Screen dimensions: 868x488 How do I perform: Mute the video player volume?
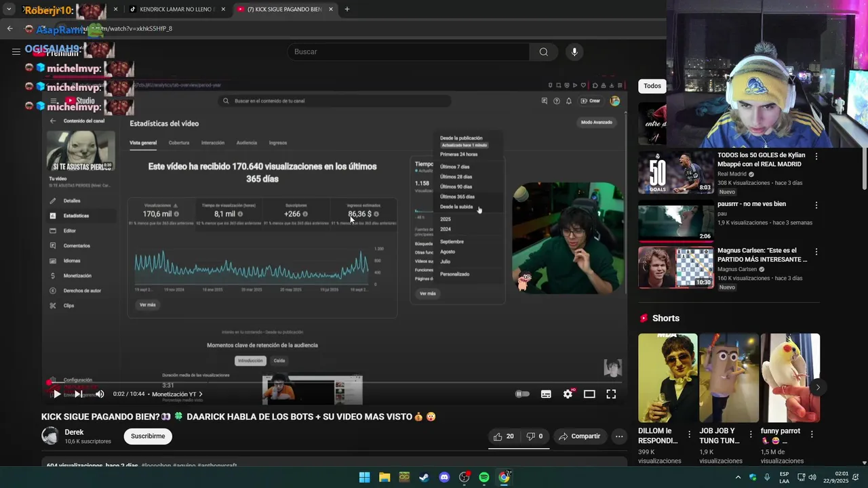coord(100,394)
